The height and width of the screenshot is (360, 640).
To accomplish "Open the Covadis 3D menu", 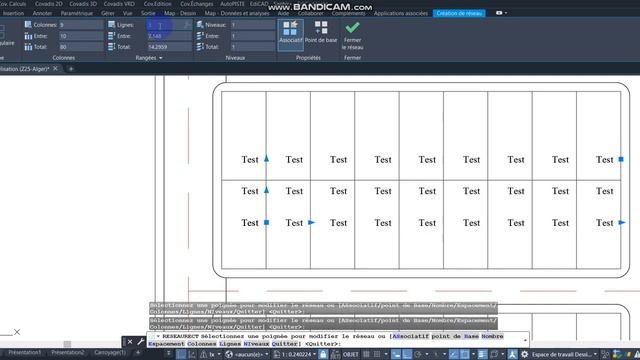I will 83,4.
